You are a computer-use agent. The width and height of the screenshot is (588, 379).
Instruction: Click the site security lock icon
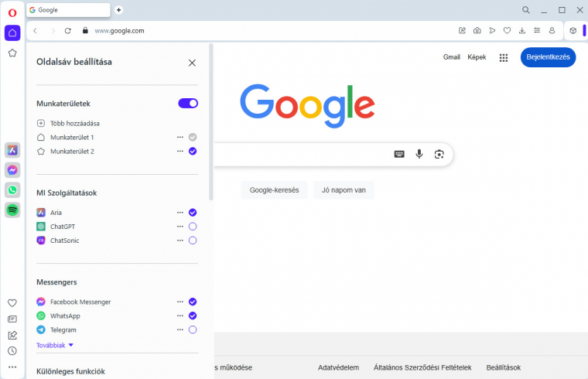[85, 31]
